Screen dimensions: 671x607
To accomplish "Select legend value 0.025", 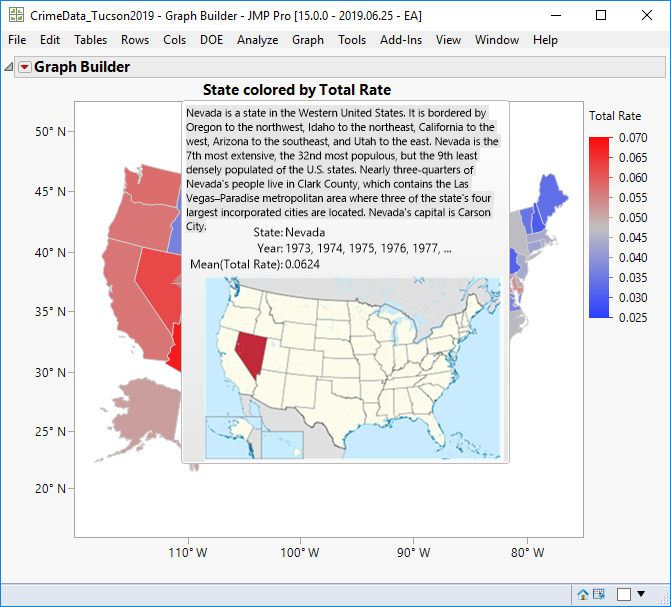I will pos(633,318).
